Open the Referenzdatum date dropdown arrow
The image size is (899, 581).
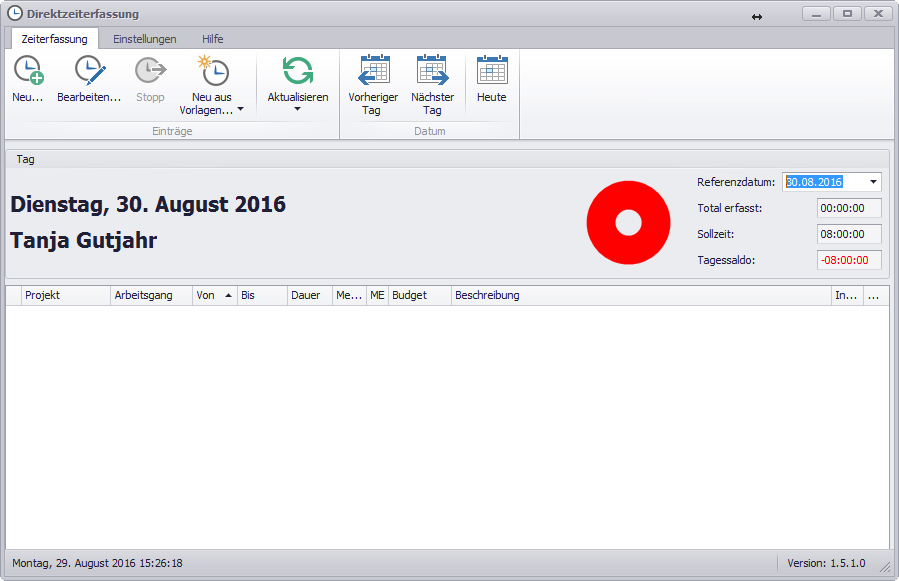[873, 182]
